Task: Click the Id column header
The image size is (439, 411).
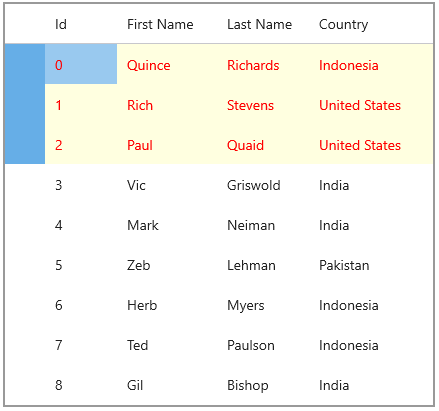Action: click(81, 24)
